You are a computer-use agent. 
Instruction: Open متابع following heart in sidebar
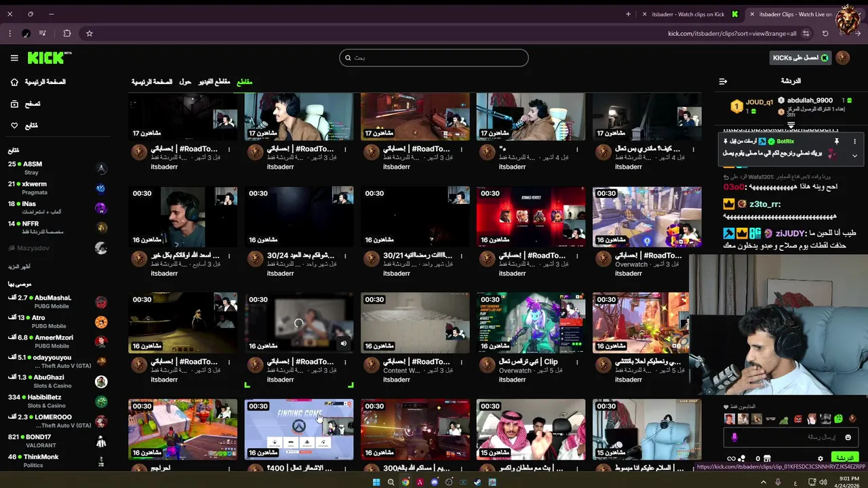pyautogui.click(x=24, y=125)
